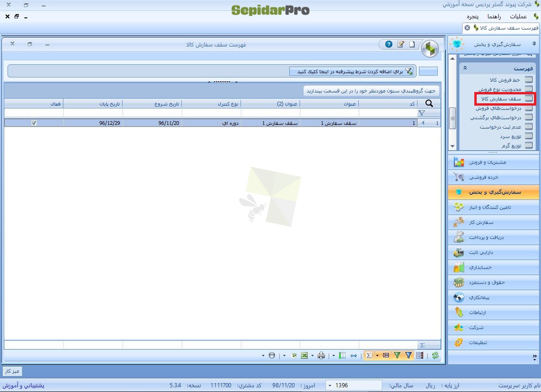Viewport: 541px width, 392px height.
Task: Open دریافت و پرداخت module
Action: point(494,237)
